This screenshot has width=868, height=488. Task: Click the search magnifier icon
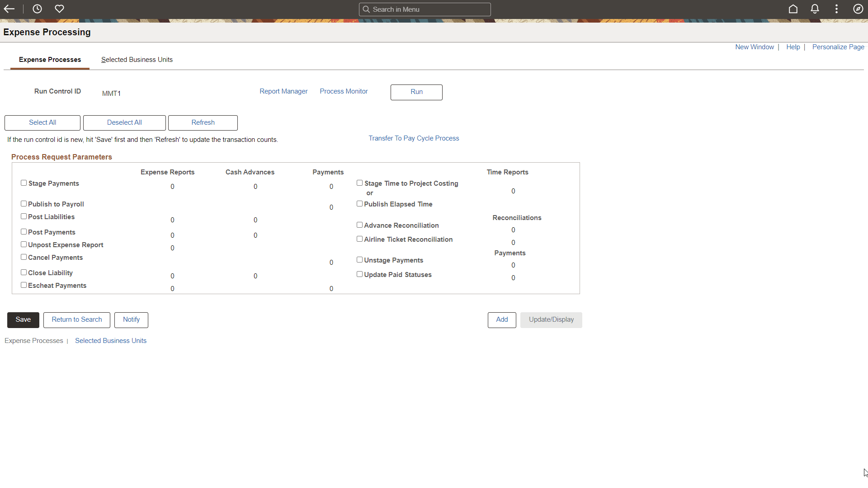click(x=367, y=9)
